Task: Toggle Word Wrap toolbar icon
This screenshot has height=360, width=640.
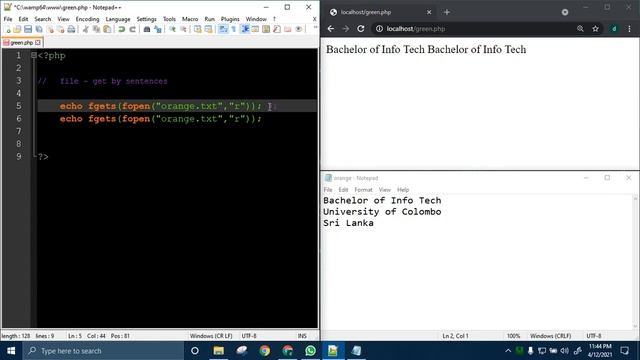Action: pyautogui.click(x=223, y=29)
